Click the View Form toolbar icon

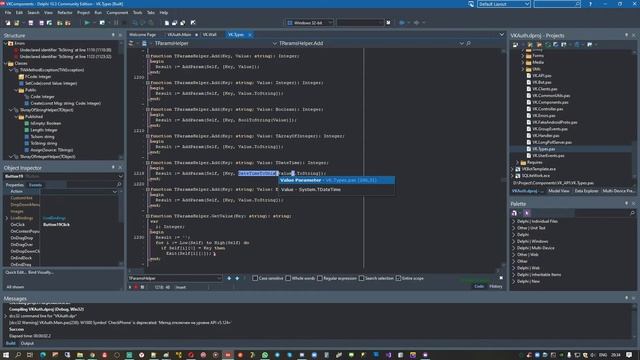174,23
